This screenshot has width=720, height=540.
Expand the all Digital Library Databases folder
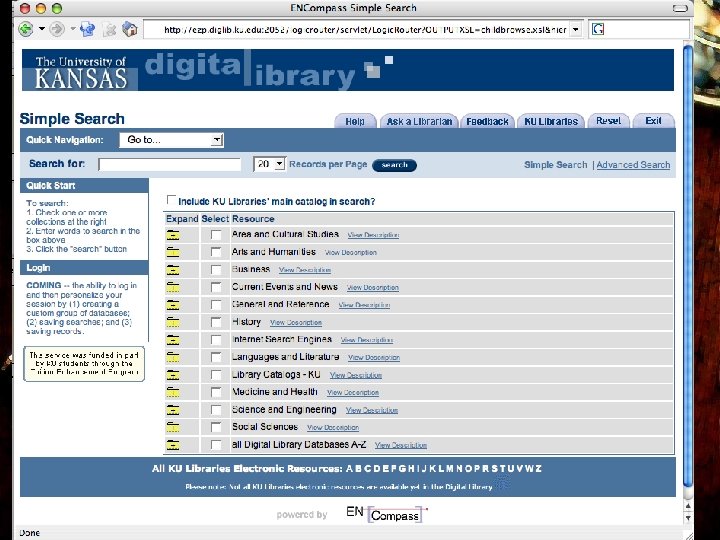pyautogui.click(x=173, y=444)
